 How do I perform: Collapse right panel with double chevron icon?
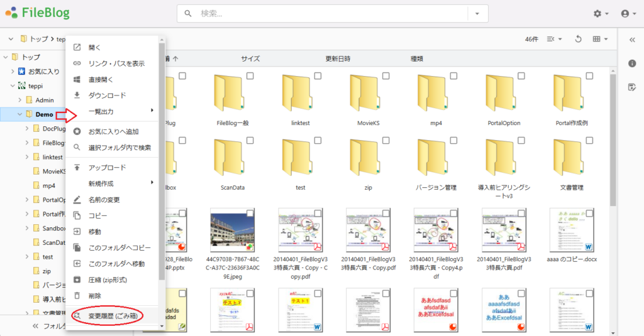click(632, 40)
